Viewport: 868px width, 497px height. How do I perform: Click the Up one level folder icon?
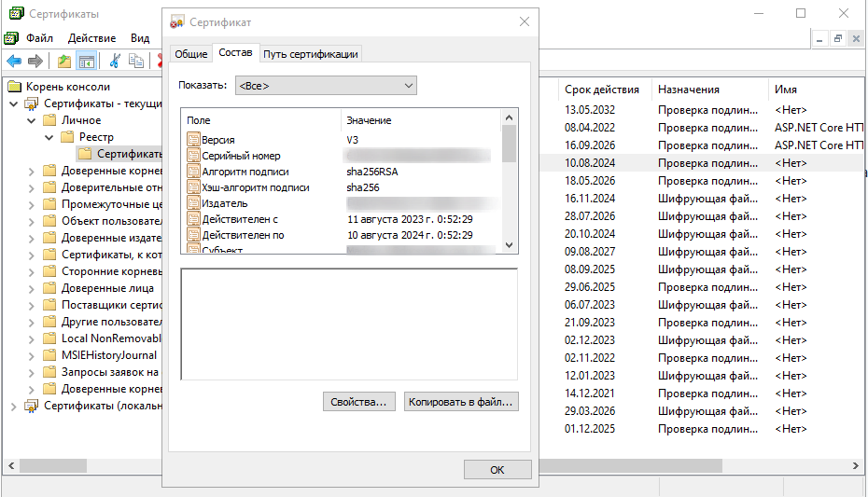pyautogui.click(x=63, y=62)
